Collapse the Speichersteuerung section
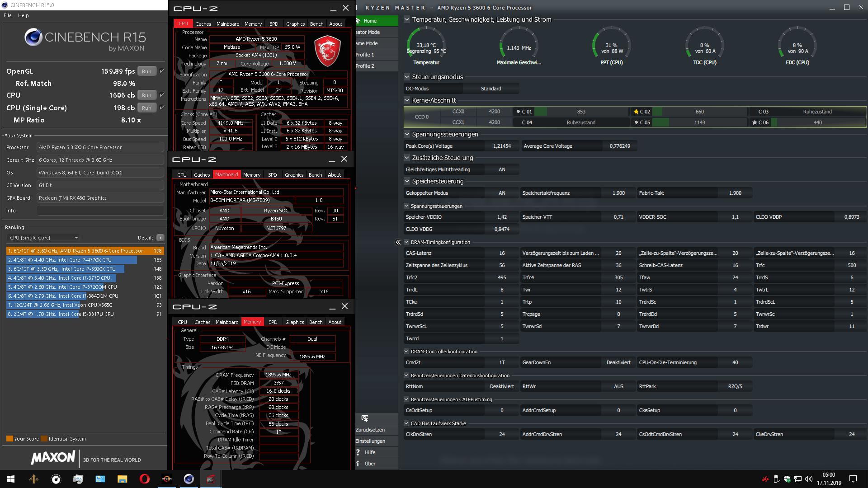 click(407, 181)
